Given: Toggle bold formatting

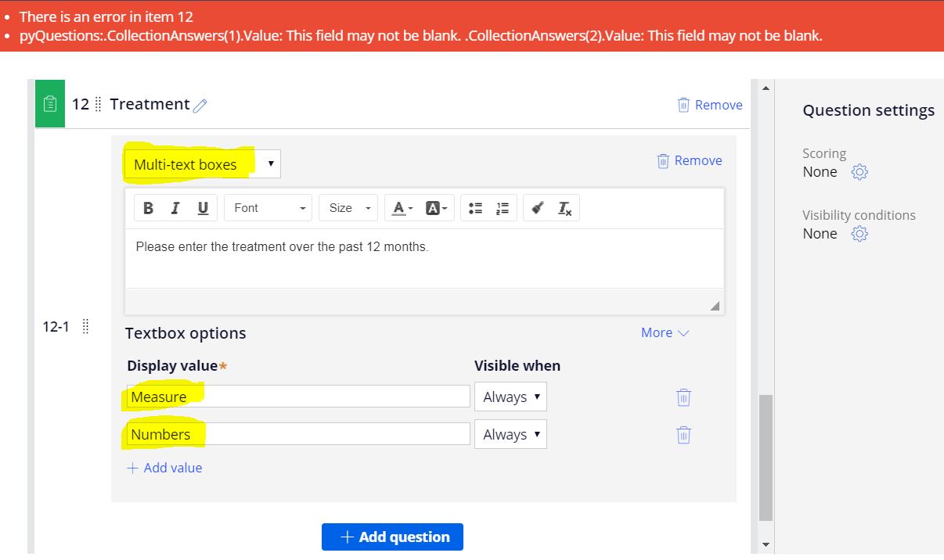Looking at the screenshot, I should [148, 208].
